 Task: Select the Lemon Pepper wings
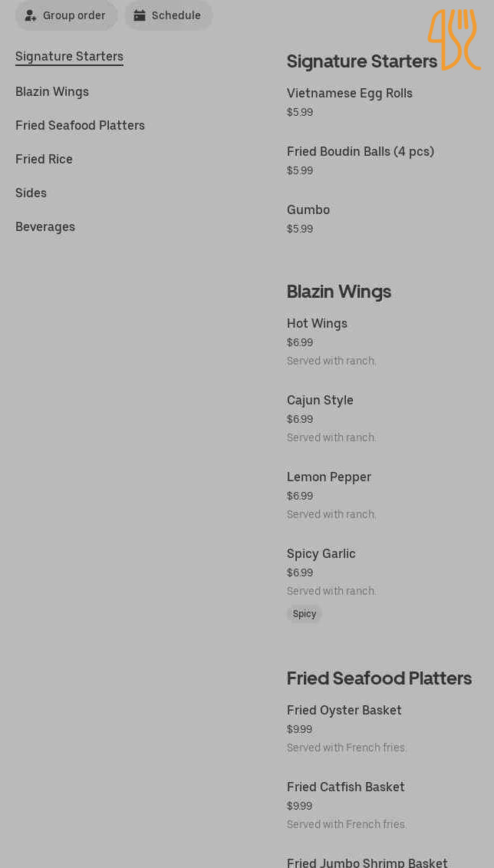329,477
